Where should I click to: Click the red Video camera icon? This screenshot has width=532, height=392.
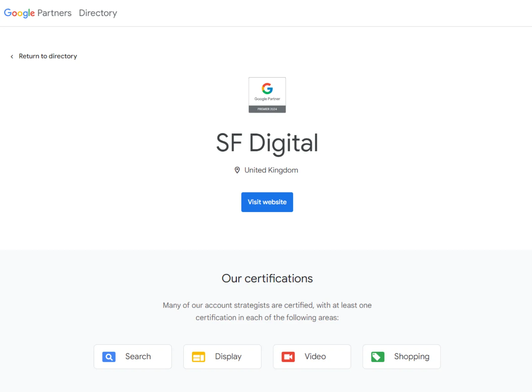click(288, 357)
